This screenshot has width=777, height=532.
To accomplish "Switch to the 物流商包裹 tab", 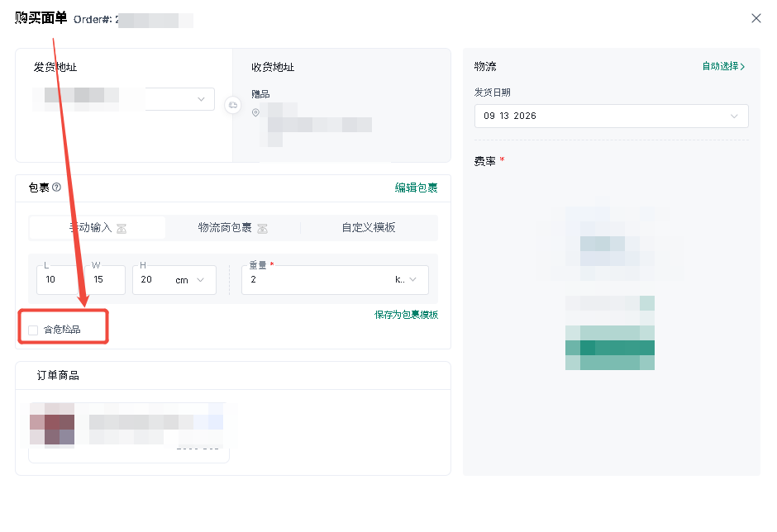I will pos(232,228).
